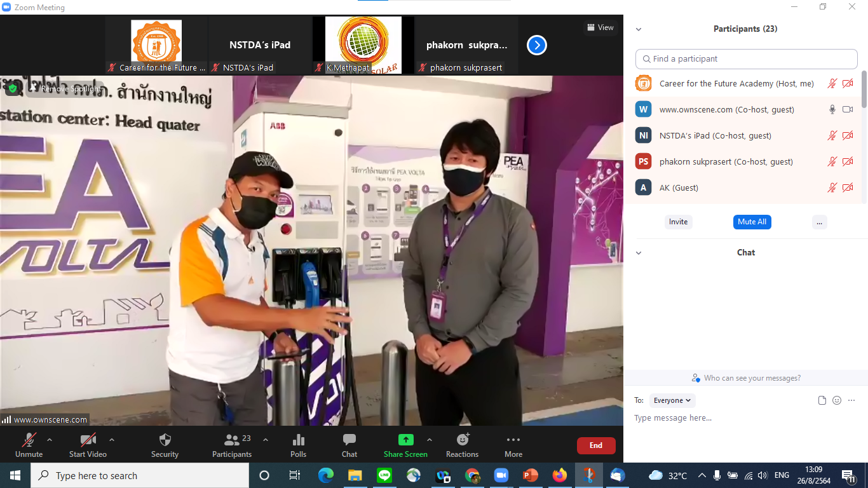Click the encryption green shield icon
Image resolution: width=868 pixels, height=488 pixels.
point(12,89)
